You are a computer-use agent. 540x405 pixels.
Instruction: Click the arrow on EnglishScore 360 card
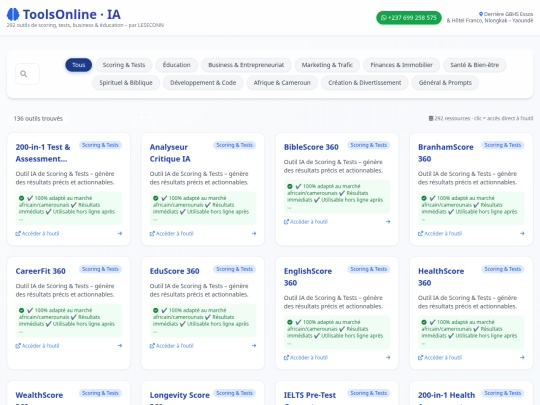pos(388,357)
